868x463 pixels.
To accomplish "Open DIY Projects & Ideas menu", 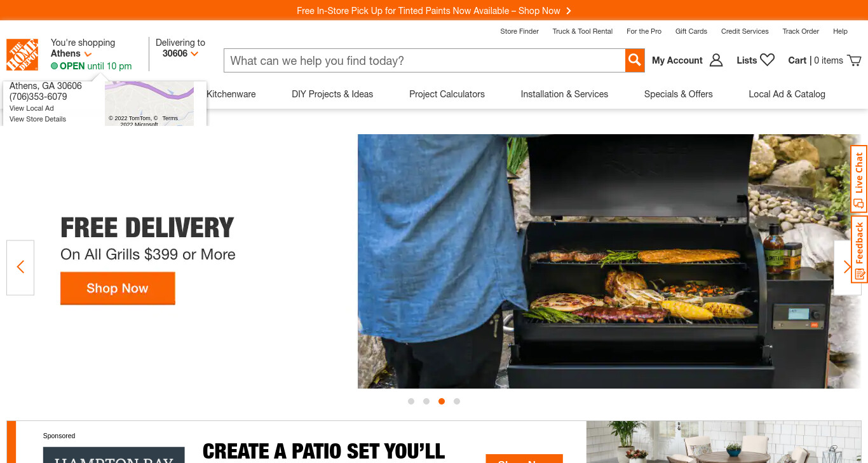I will (x=332, y=94).
